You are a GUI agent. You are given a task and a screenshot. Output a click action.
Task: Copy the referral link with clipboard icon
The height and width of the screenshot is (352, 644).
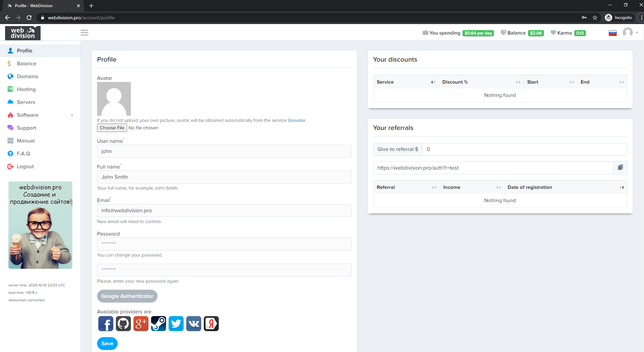pyautogui.click(x=620, y=168)
